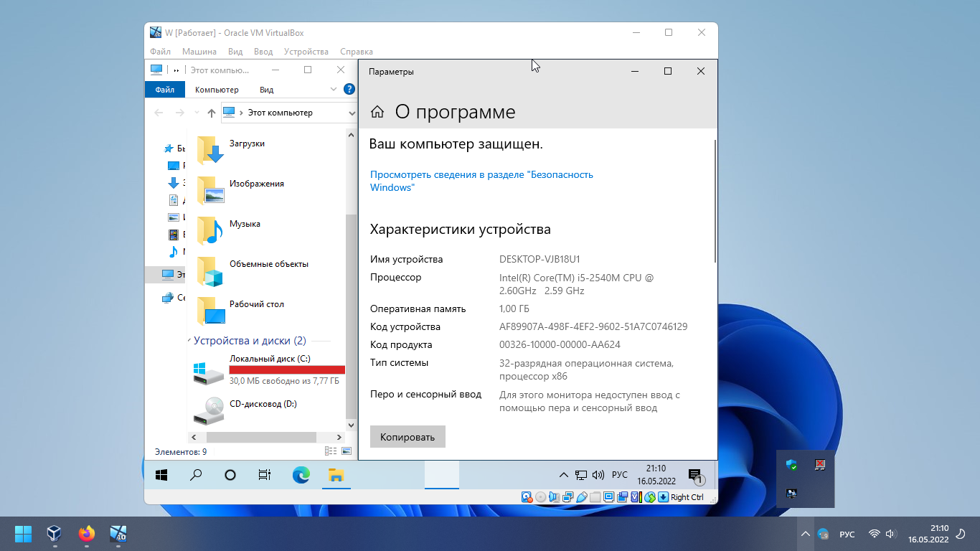Screen dimensions: 980x551
Task: Open Task View on guest taskbar
Action: pyautogui.click(x=264, y=475)
